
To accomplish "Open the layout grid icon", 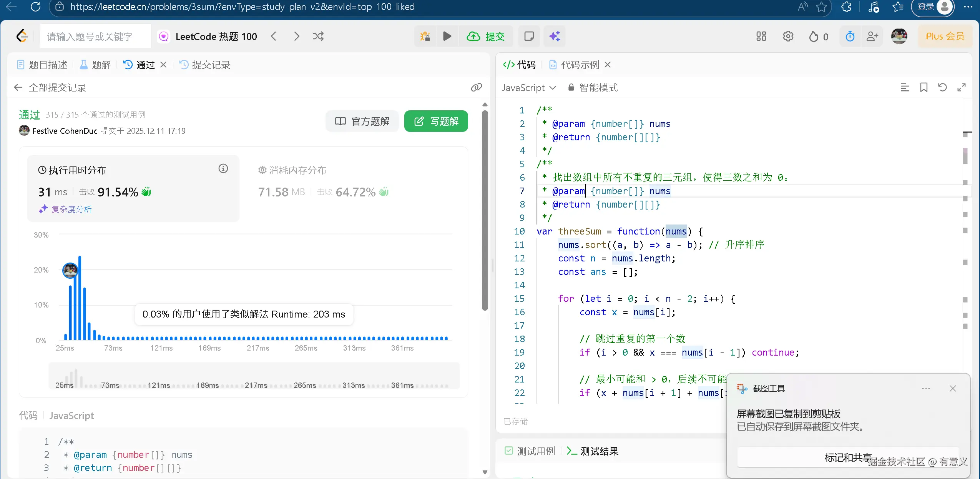I will 761,36.
